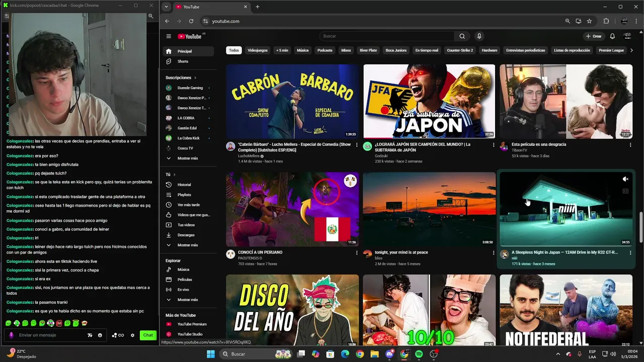Viewport: 644px width, 362px height.
Task: Open Chrome extensions puzzle icon
Action: pos(606,21)
